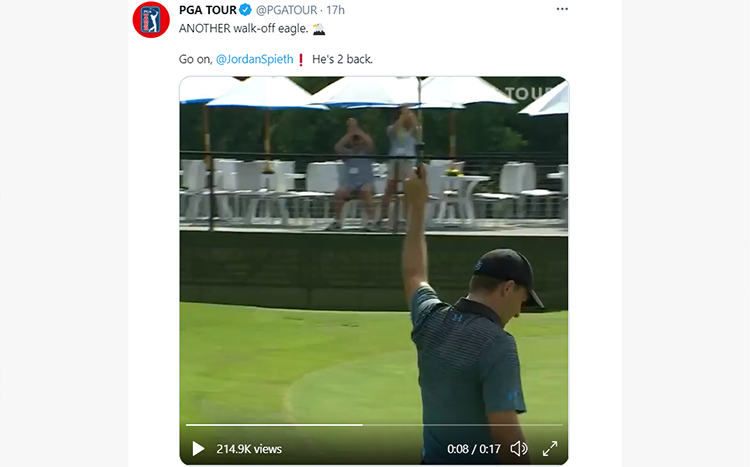750x467 pixels.
Task: Click the @JordanSpieth mention link
Action: coord(254,59)
